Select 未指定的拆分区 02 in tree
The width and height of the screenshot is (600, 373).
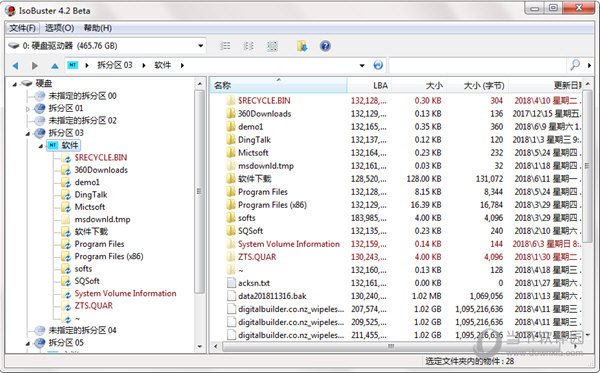click(82, 121)
